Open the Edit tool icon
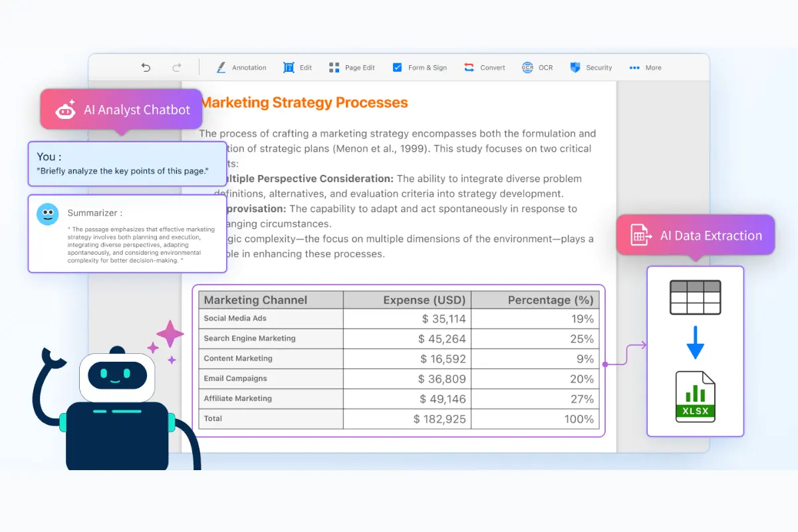Image resolution: width=798 pixels, height=532 pixels. (x=289, y=67)
